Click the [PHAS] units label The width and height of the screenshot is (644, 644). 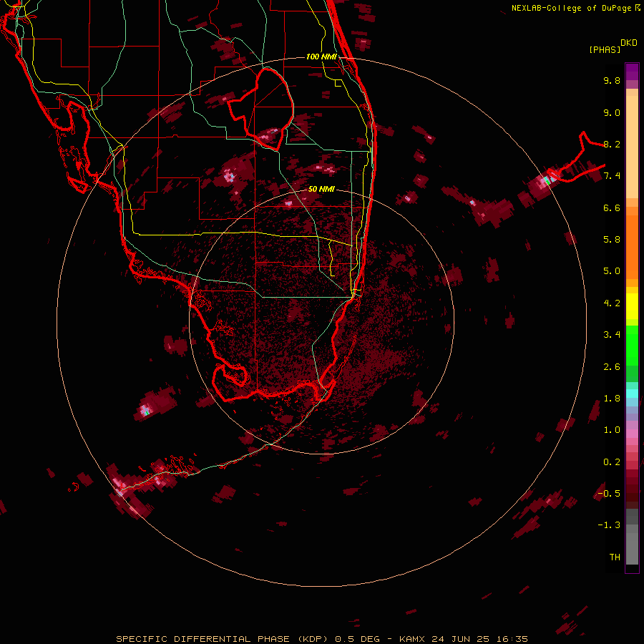click(605, 49)
